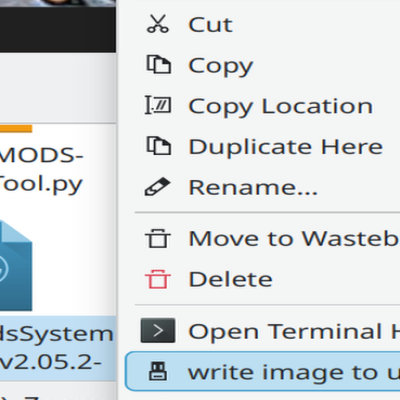Select the blue image file icon
Image resolution: width=400 pixels, height=400 pixels.
pyautogui.click(x=16, y=266)
